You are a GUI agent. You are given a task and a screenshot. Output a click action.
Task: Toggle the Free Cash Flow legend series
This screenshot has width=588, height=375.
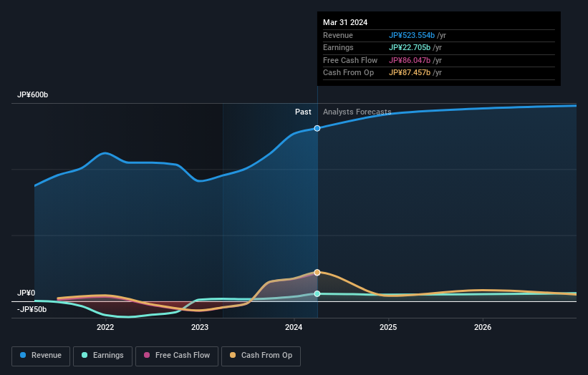pyautogui.click(x=177, y=356)
